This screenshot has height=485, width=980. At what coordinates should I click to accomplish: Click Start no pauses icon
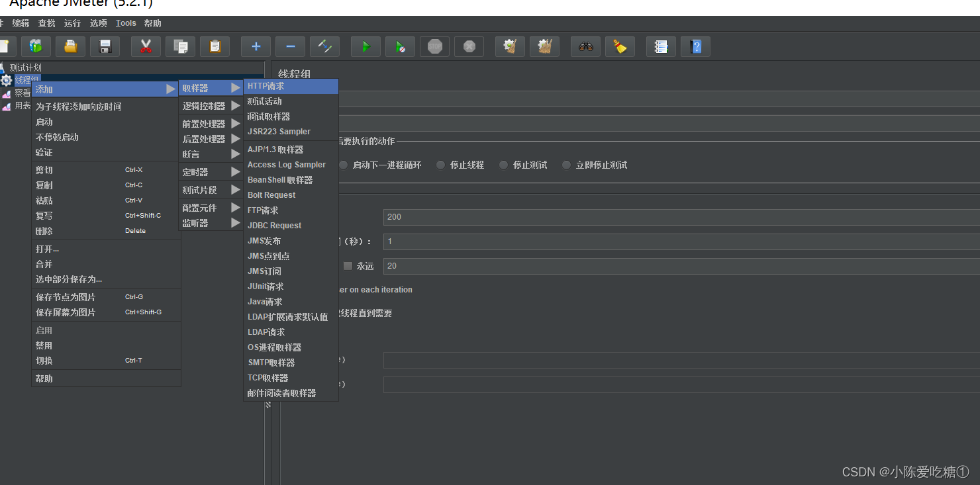400,46
